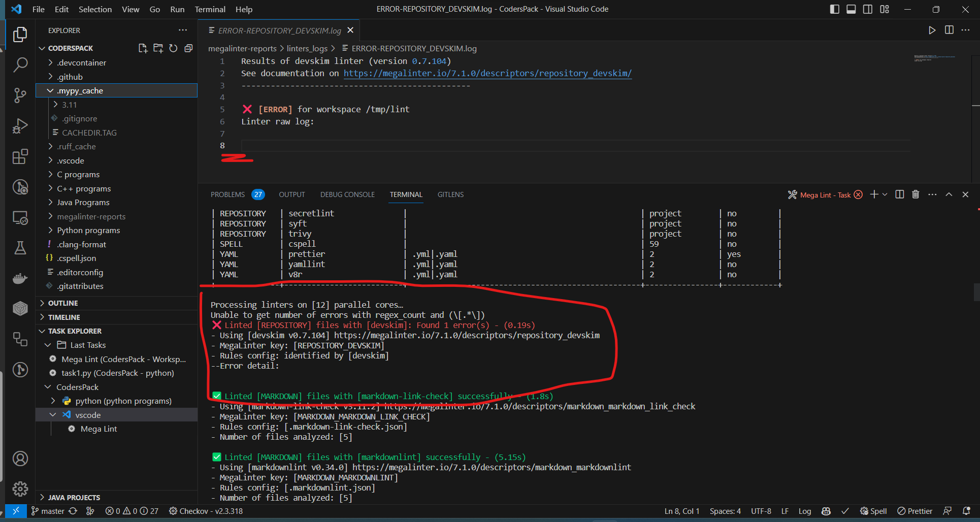The width and height of the screenshot is (980, 522).
Task: Expand the JAVA PROJECTS section
Action: tap(116, 498)
